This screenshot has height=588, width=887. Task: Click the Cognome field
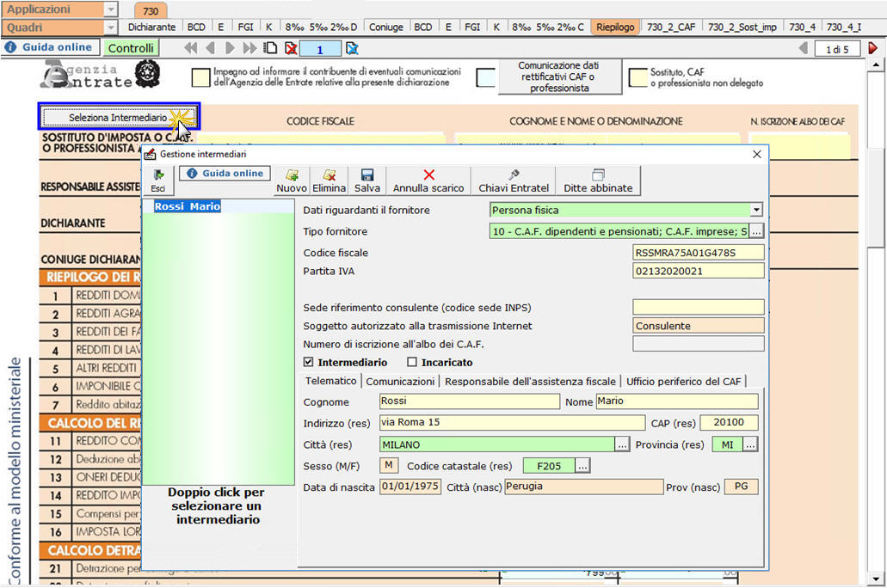point(470,401)
